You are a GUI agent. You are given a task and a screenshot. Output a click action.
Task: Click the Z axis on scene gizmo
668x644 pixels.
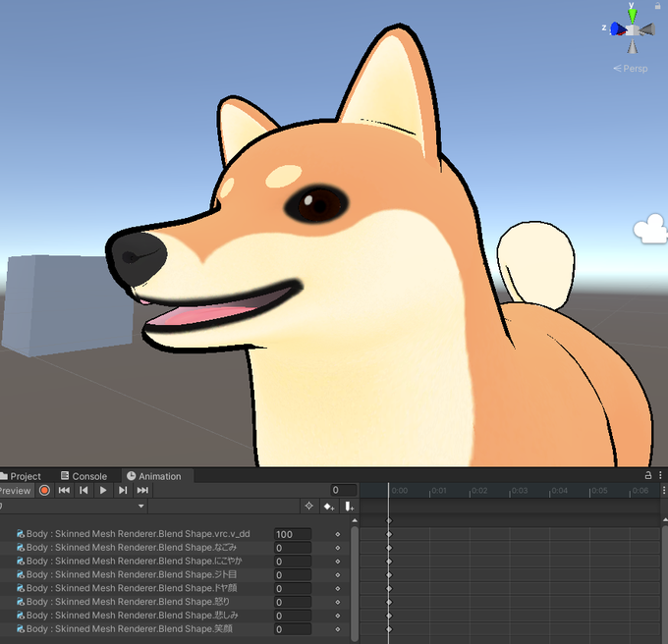[x=617, y=28]
